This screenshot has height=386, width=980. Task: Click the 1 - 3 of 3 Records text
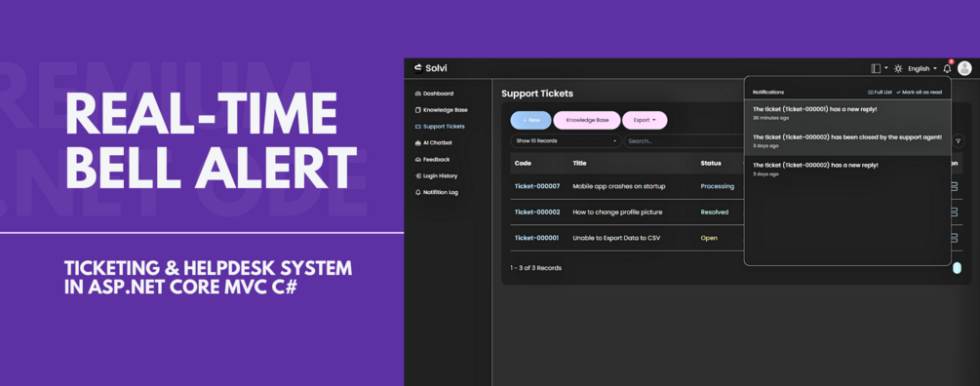coord(535,268)
